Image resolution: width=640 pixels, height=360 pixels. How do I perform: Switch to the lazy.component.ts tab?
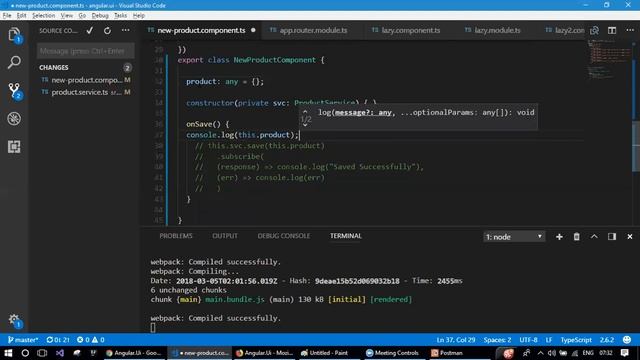tap(411, 31)
